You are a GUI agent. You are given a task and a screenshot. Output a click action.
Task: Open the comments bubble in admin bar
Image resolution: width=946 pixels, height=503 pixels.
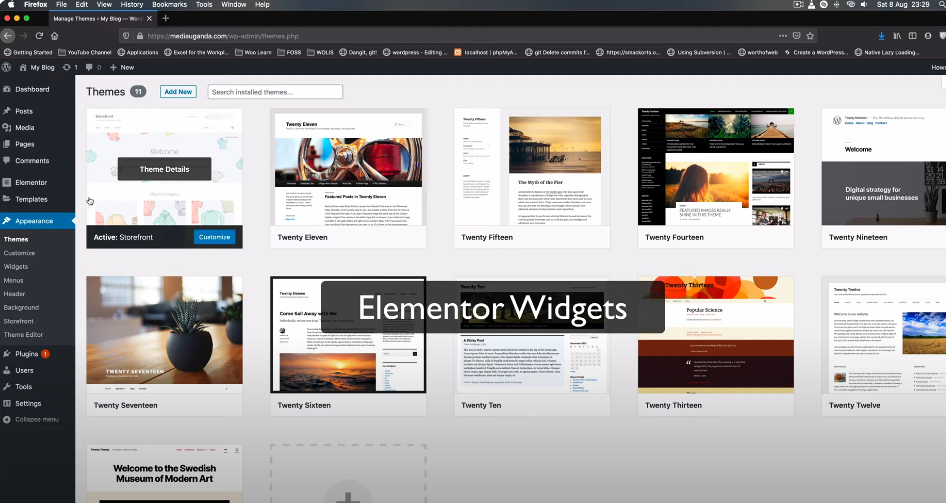pos(93,68)
